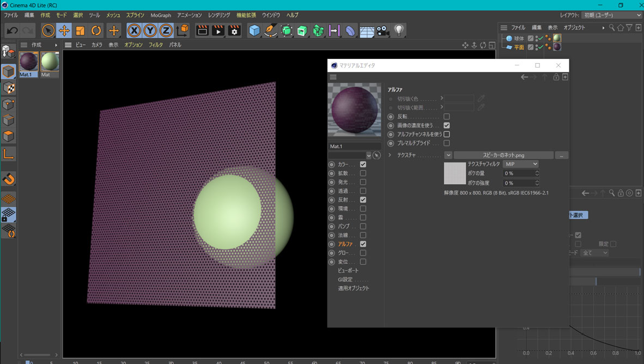Enable the 反転 (invert) checkbox
Image resolution: width=644 pixels, height=364 pixels.
[x=446, y=117]
